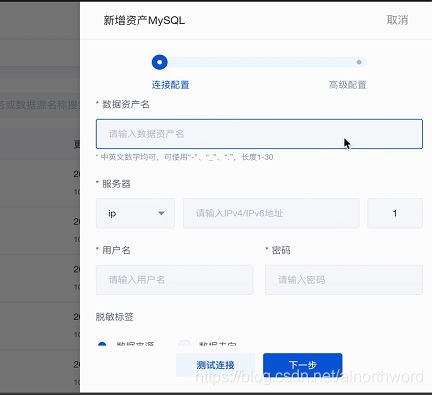Click the 下一步 button
Viewport: 432px width, 395px height.
coord(303,365)
